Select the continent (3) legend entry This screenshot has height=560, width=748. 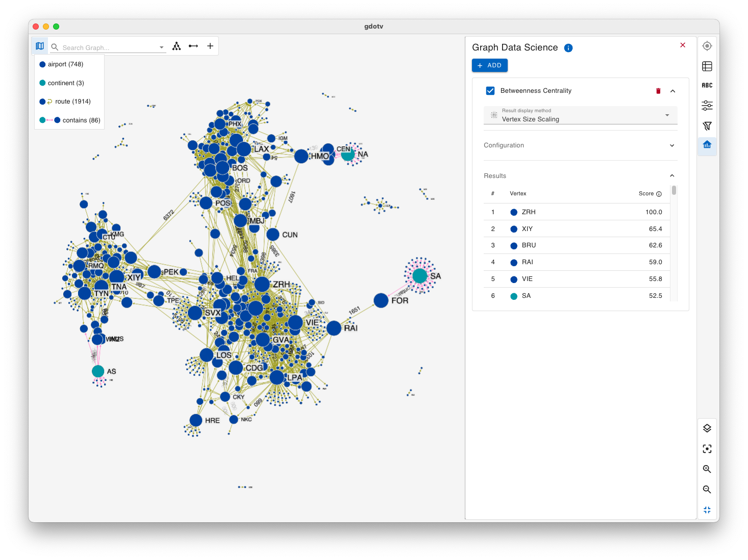click(62, 83)
